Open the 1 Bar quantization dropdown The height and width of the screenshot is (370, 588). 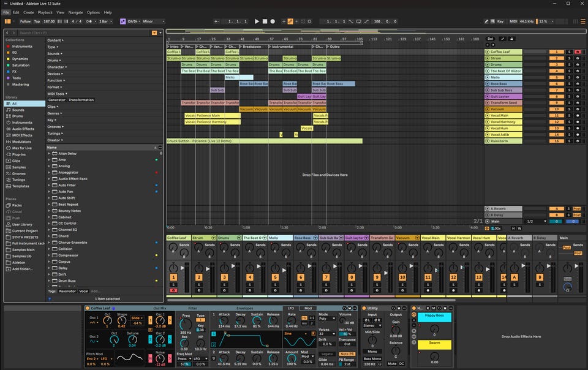tap(105, 21)
